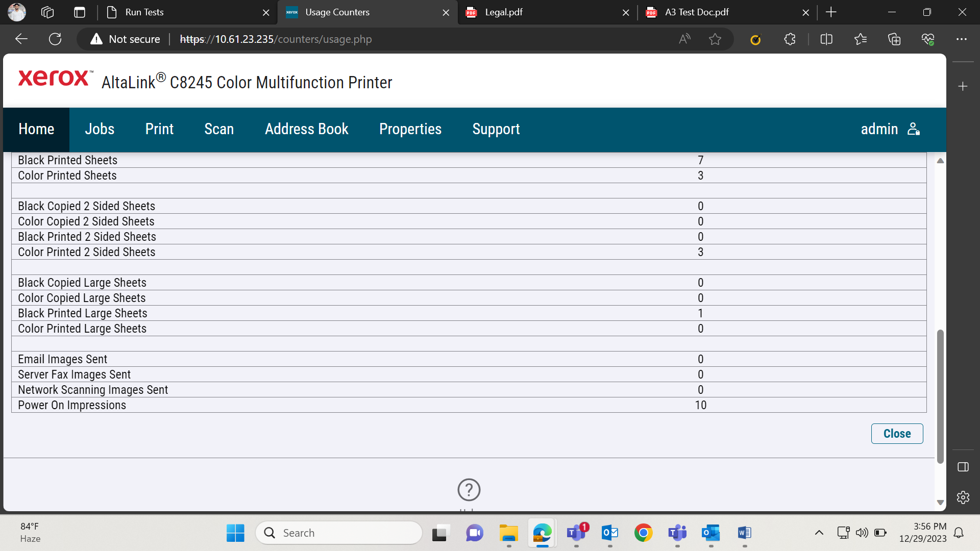
Task: Click the page vertical scrollbar thumb
Action: tap(940, 396)
